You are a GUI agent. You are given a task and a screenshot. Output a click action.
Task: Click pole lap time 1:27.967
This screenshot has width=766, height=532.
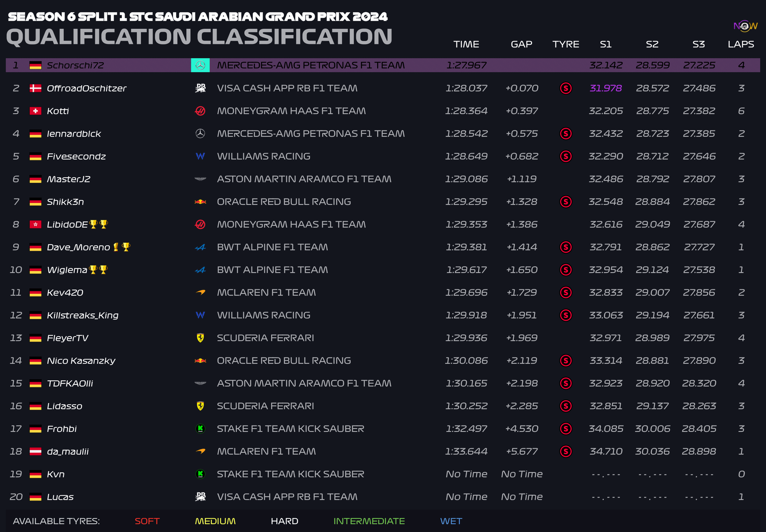(466, 65)
